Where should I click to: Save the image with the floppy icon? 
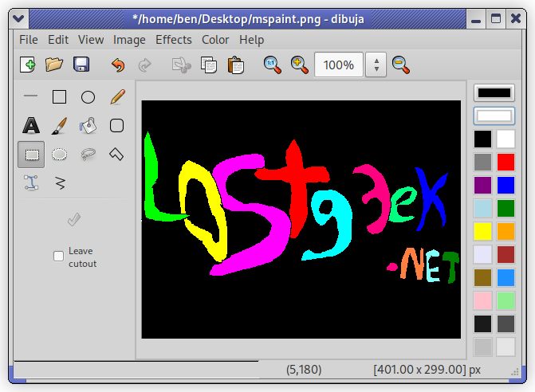pyautogui.click(x=81, y=65)
